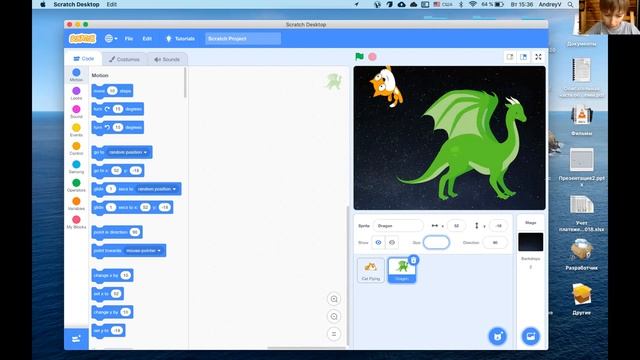This screenshot has width=640, height=360.
Task: Open the language globe menu
Action: pyautogui.click(x=111, y=38)
